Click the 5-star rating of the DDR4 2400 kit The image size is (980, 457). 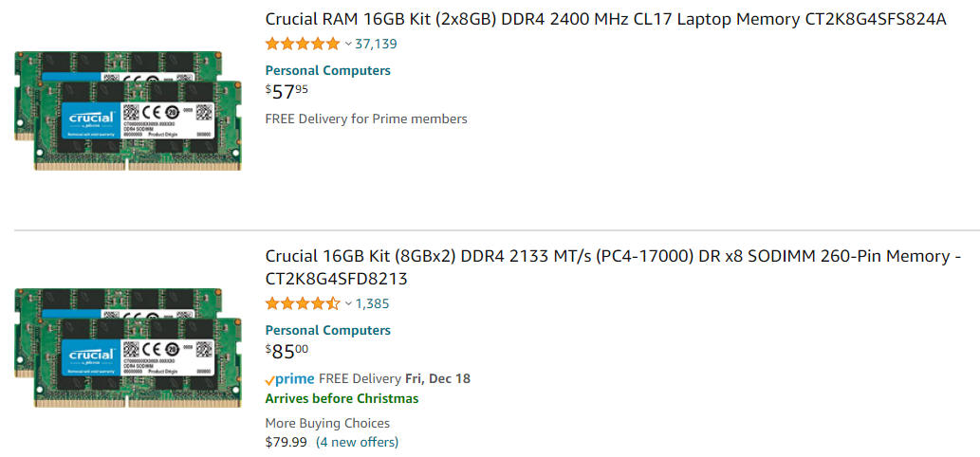[303, 44]
